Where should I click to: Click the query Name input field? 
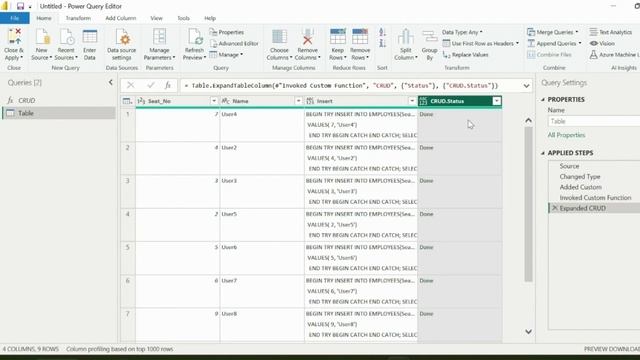coord(594,121)
